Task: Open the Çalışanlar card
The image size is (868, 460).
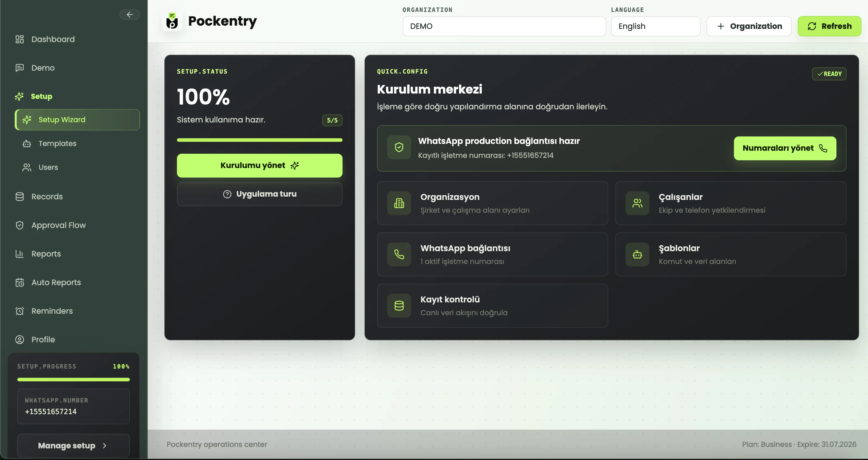Action: tap(730, 203)
